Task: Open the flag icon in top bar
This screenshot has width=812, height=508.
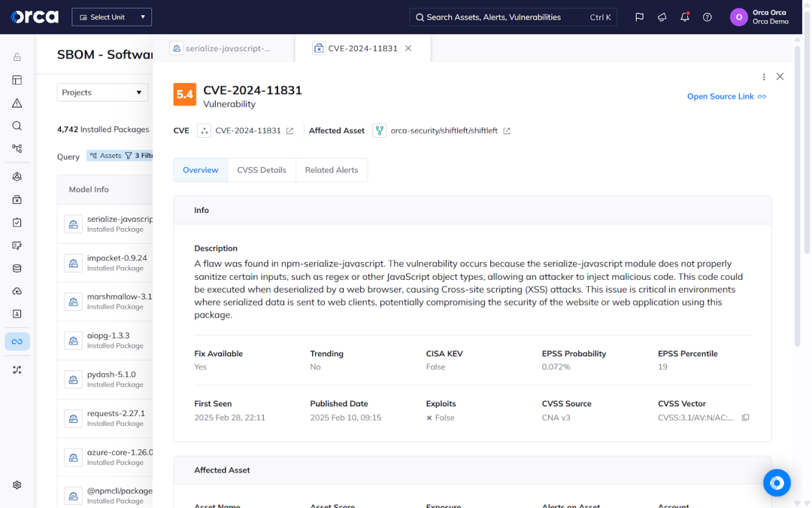Action: click(640, 17)
